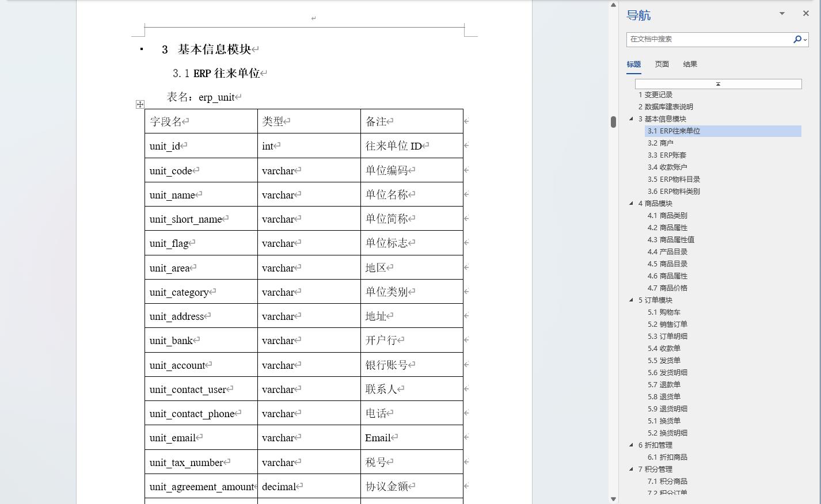Viewport: 821px width, 504px height.
Task: Select heading 4 商品模块 in navigation
Action: [x=655, y=204]
